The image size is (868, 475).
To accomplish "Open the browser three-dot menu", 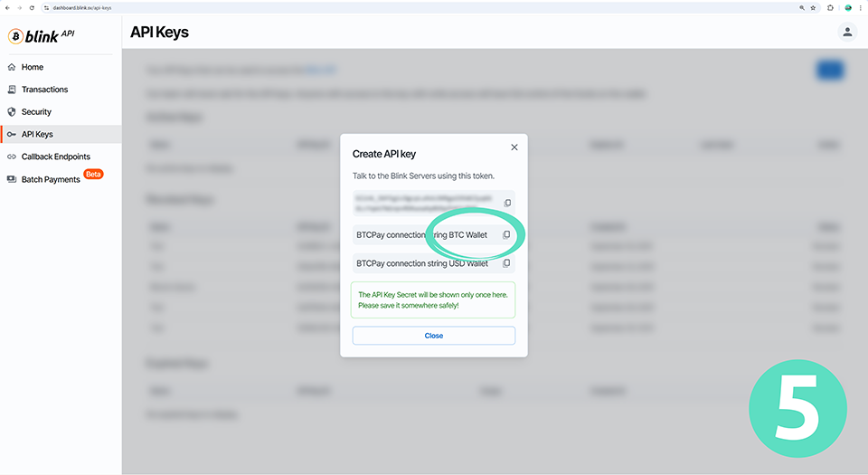I will click(861, 7).
